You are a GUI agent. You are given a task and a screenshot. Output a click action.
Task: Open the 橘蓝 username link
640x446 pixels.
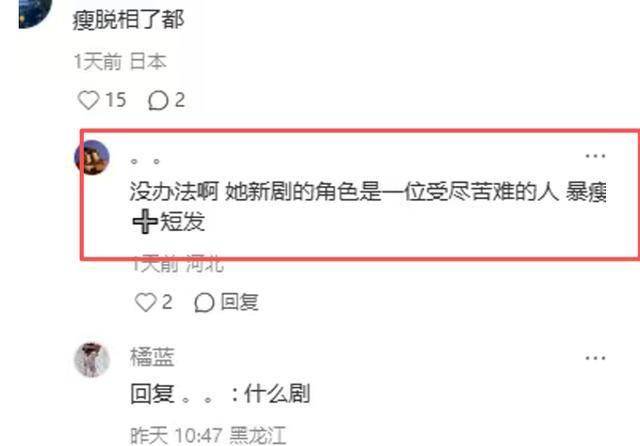coord(152,357)
